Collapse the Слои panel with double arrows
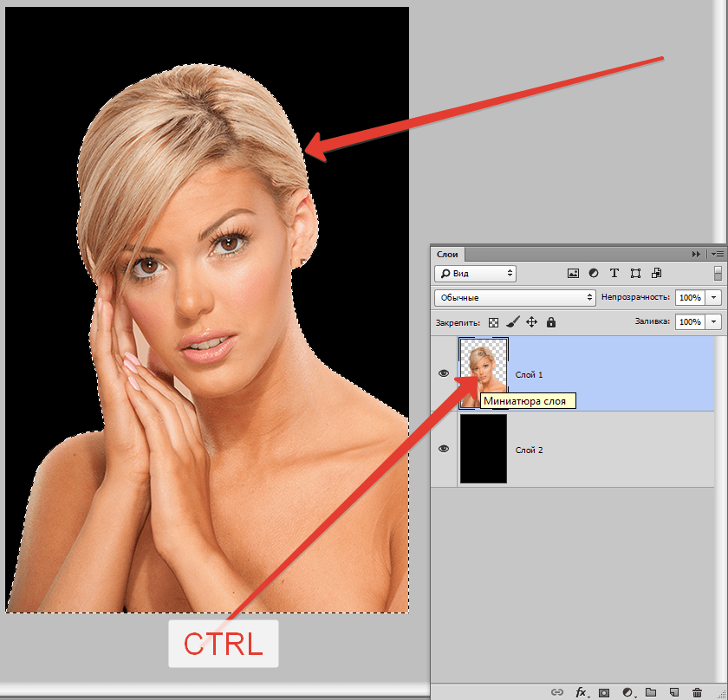Image resolution: width=728 pixels, height=700 pixels. tap(696, 255)
